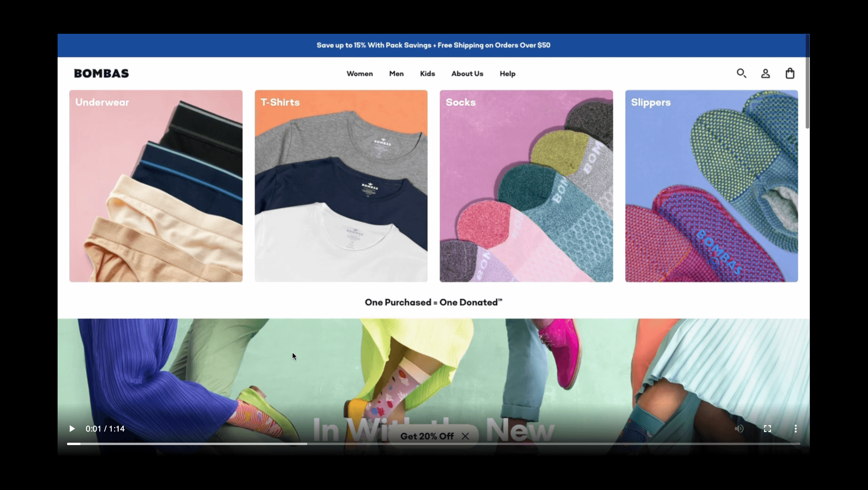This screenshot has height=490, width=868.
Task: Click the Bombas logo
Action: pos(101,73)
